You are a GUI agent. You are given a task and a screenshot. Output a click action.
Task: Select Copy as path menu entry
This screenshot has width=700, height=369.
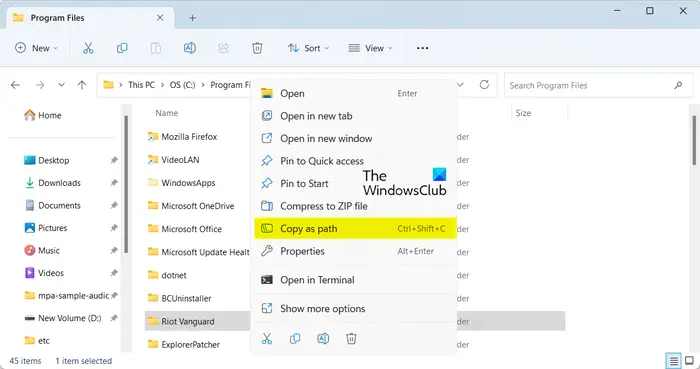(x=355, y=228)
